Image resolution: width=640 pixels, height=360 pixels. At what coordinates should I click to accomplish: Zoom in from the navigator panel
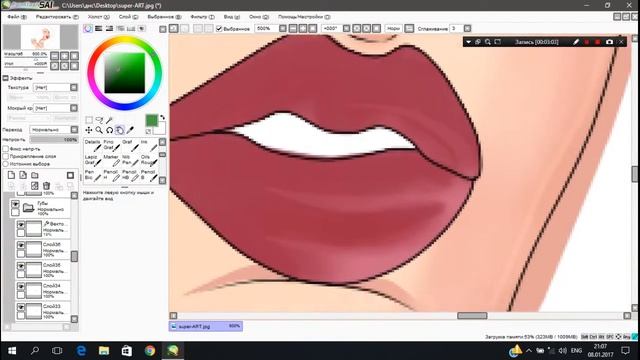pyautogui.click(x=64, y=56)
